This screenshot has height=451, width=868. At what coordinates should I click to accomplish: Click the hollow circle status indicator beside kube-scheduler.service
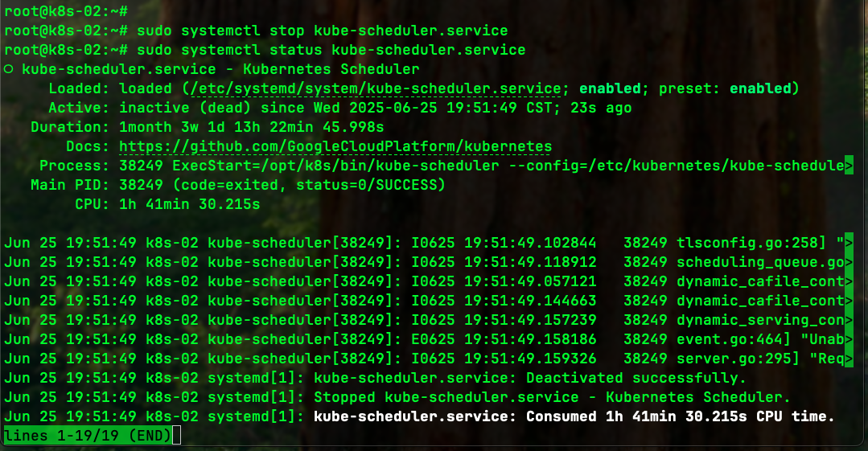click(8, 70)
